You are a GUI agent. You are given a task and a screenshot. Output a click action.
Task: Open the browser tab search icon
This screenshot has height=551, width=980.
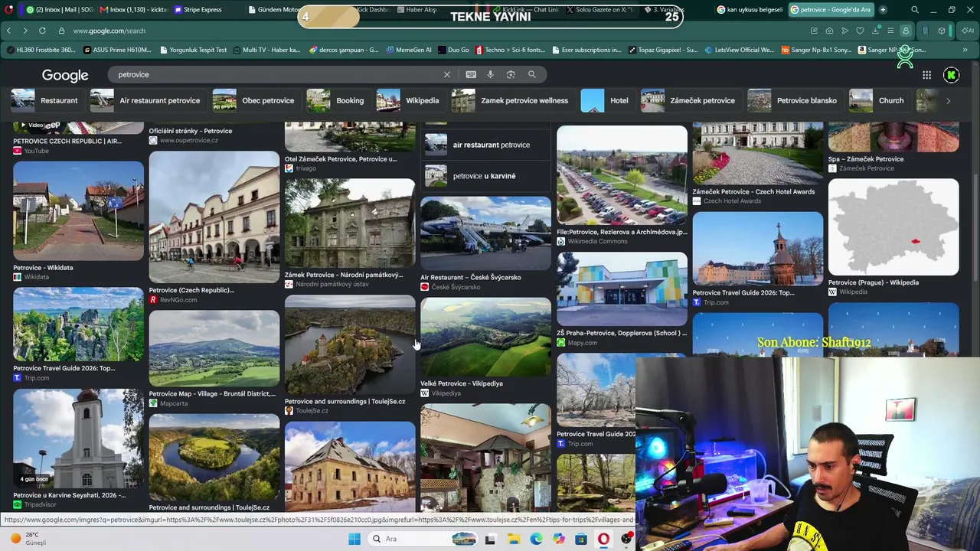(915, 10)
